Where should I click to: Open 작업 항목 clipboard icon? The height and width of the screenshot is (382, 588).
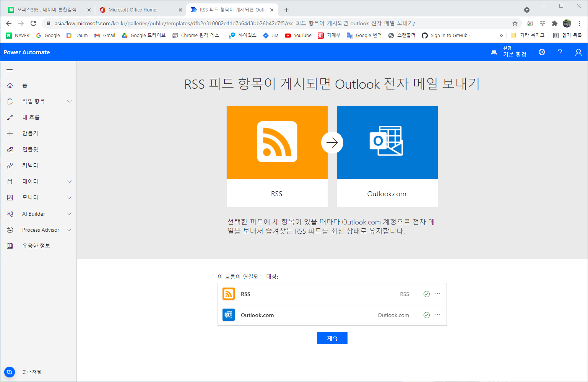[x=10, y=101]
